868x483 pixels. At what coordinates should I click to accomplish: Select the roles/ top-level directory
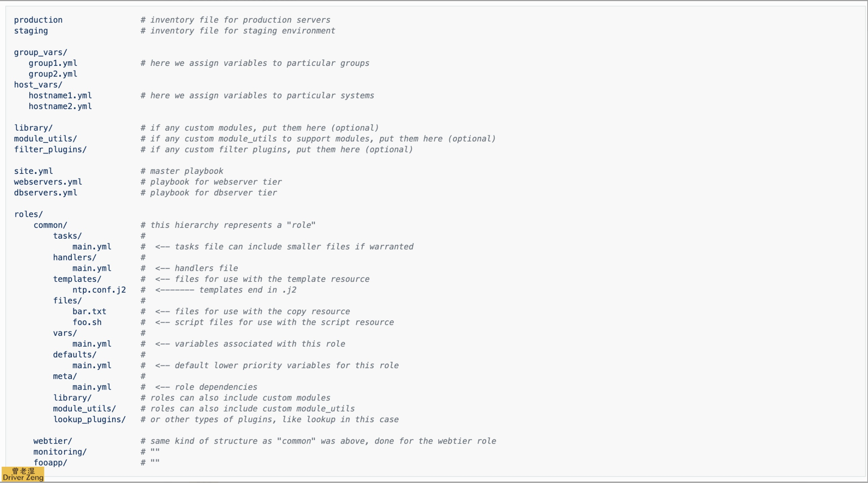click(x=28, y=214)
